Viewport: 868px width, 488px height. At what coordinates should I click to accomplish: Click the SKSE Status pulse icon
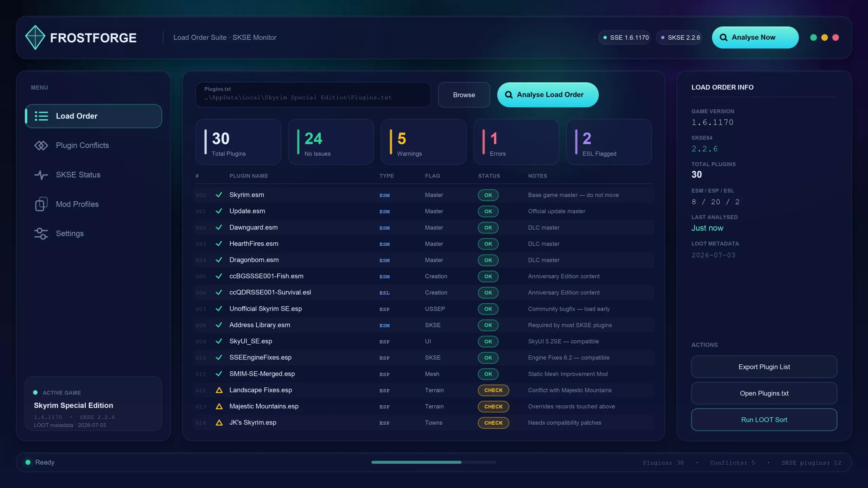tap(41, 175)
